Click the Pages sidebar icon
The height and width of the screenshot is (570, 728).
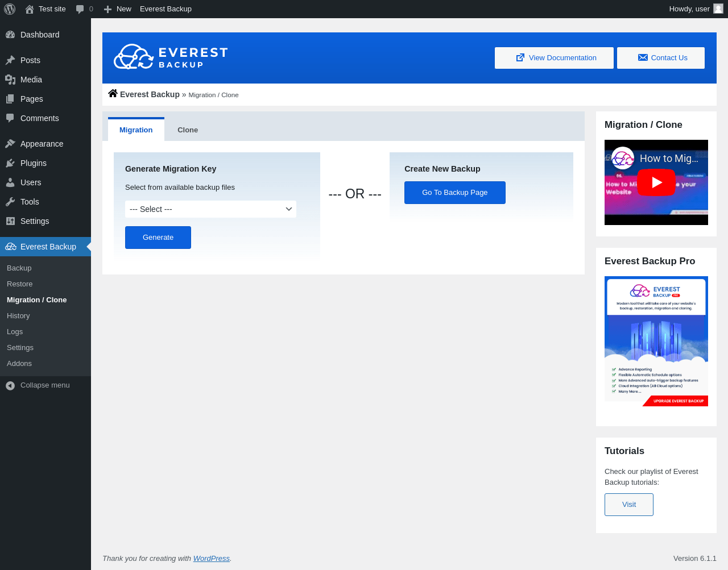pos(10,99)
